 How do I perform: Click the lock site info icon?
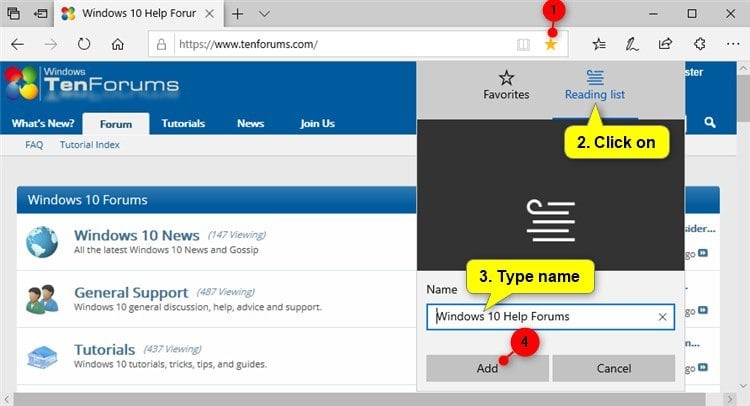[161, 44]
